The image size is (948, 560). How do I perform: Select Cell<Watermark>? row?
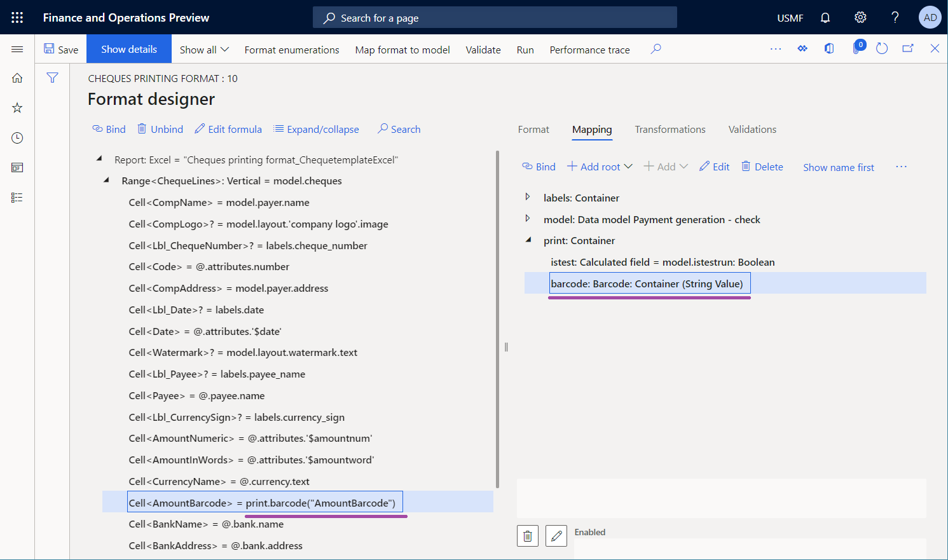click(x=243, y=352)
